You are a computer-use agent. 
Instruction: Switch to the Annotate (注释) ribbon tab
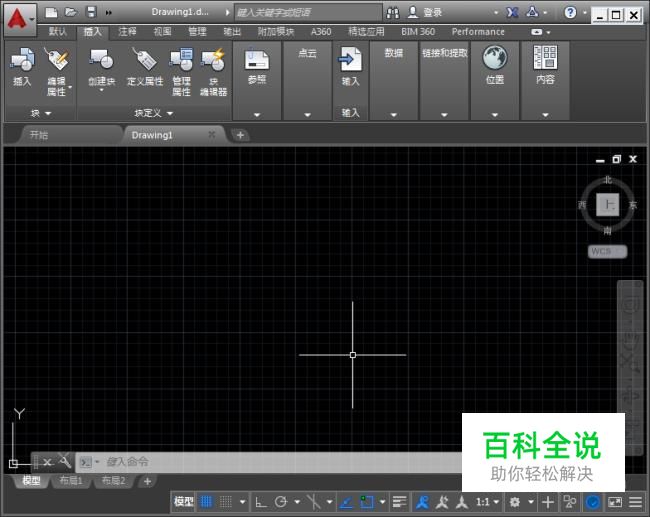[127, 31]
